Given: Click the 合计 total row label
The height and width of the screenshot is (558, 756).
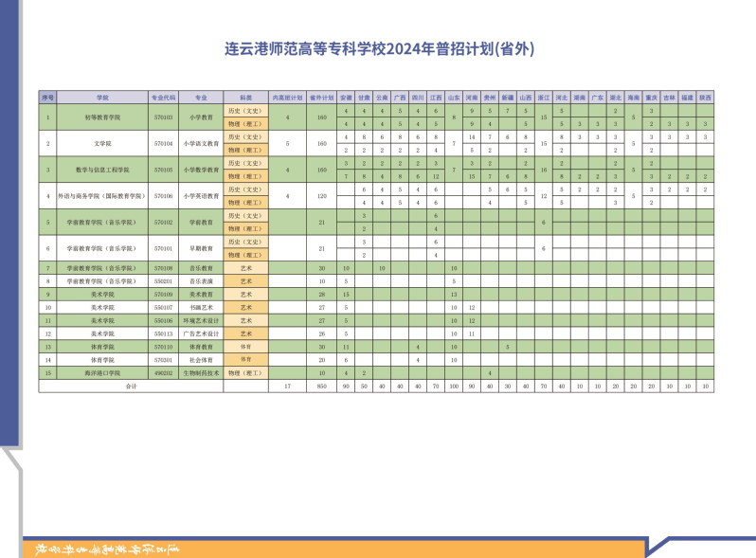Looking at the screenshot, I should 132,387.
